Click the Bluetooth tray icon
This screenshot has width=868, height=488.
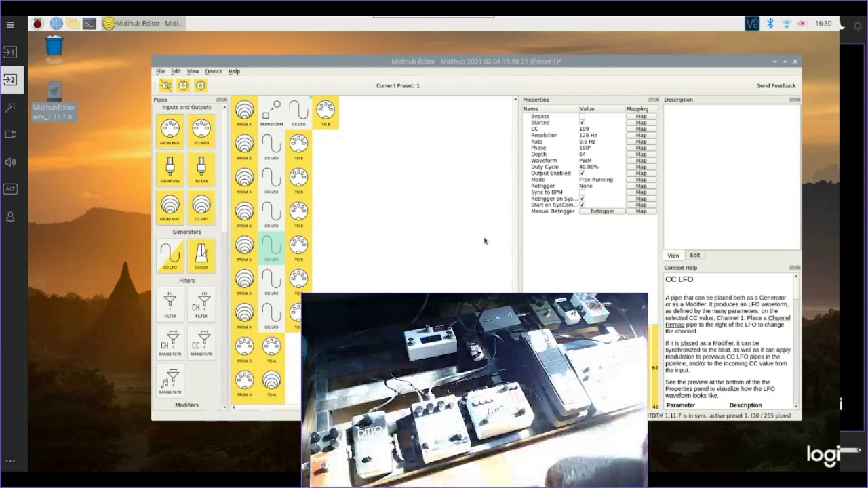click(770, 24)
